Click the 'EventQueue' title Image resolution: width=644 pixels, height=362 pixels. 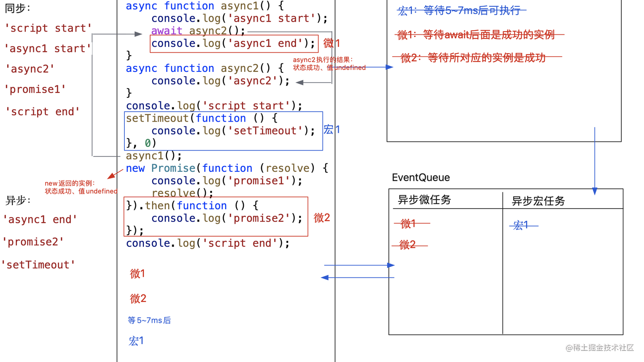pyautogui.click(x=421, y=177)
